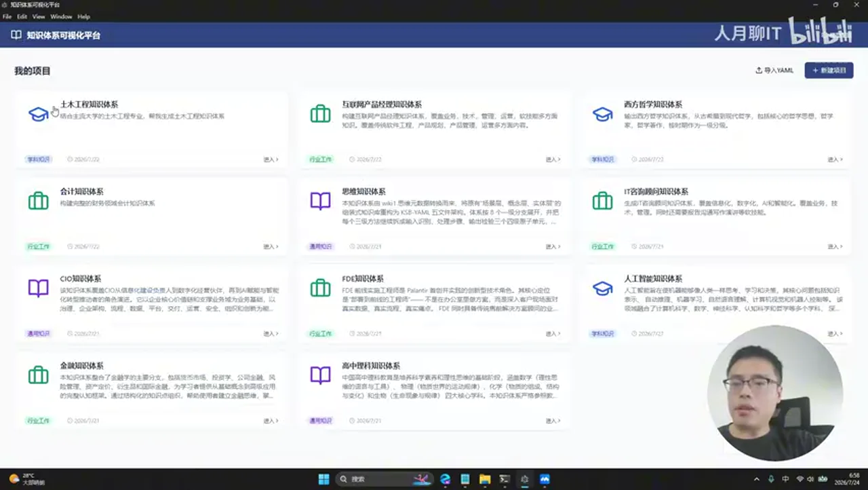This screenshot has height=490, width=868.
Task: Click briefcase icon of FDE知识体系 card
Action: point(320,288)
